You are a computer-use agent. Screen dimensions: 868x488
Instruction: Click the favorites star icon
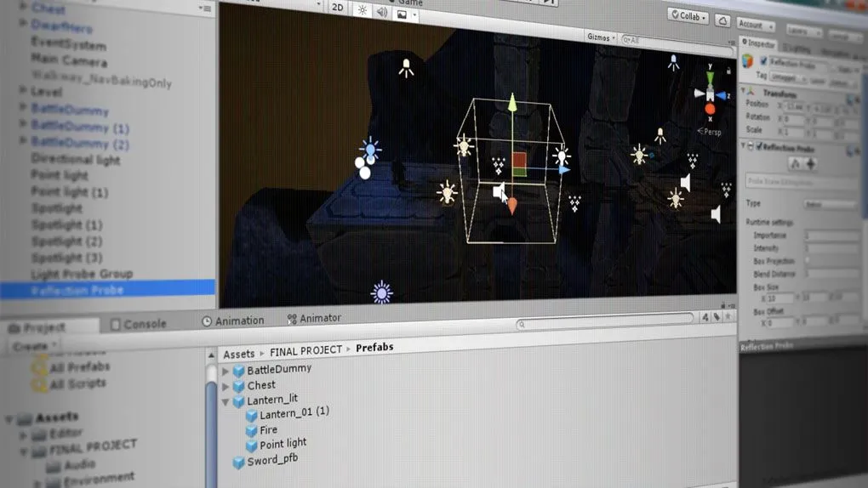[728, 316]
